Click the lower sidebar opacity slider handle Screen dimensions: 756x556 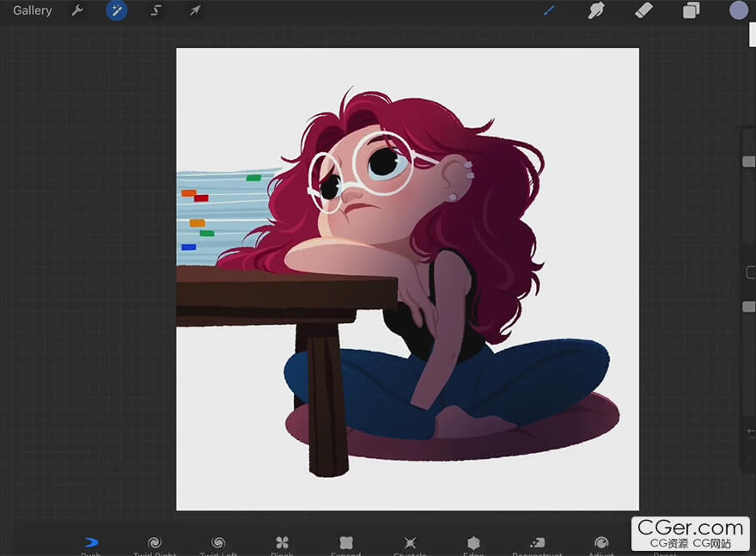[749, 307]
